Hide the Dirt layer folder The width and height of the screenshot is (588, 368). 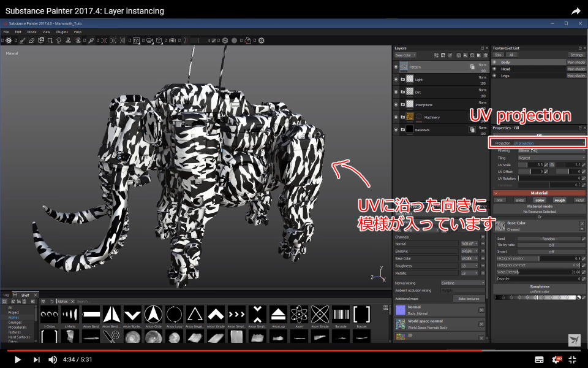(x=396, y=92)
